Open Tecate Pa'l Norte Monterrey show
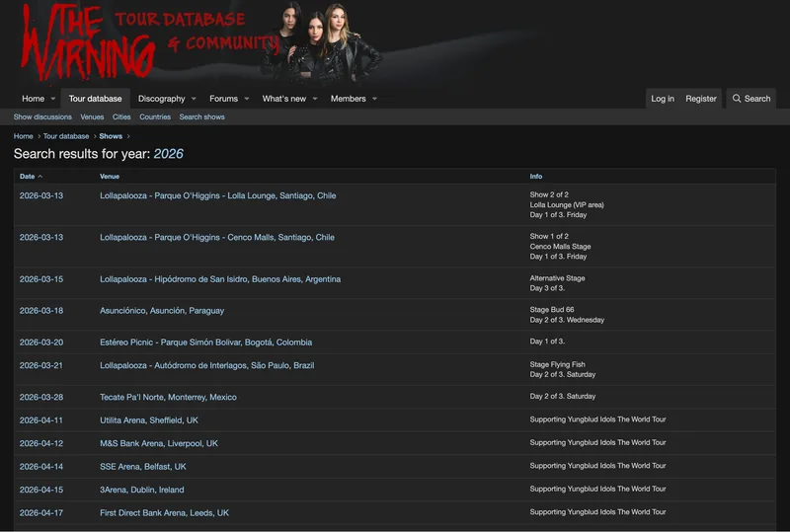 coord(168,397)
